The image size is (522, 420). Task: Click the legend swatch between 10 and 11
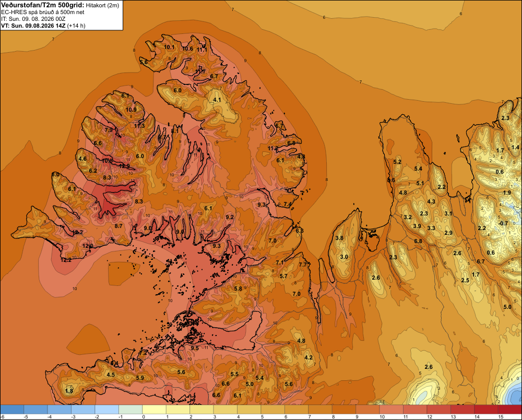point(391,410)
